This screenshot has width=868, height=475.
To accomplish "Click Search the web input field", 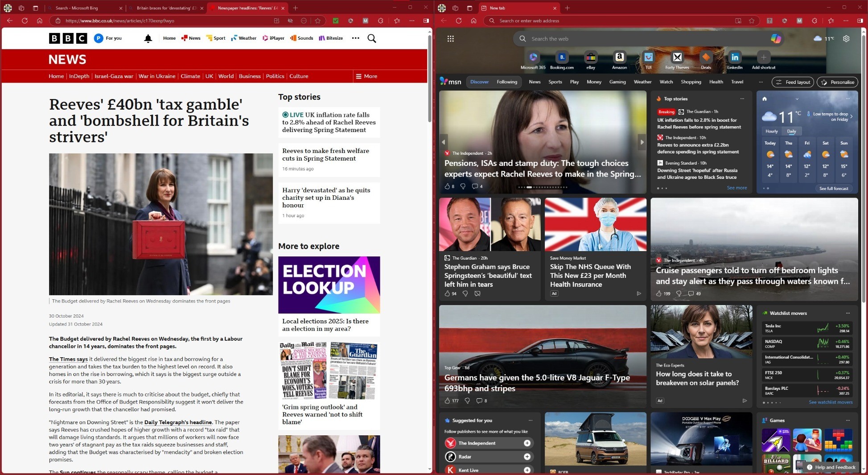I will point(648,39).
